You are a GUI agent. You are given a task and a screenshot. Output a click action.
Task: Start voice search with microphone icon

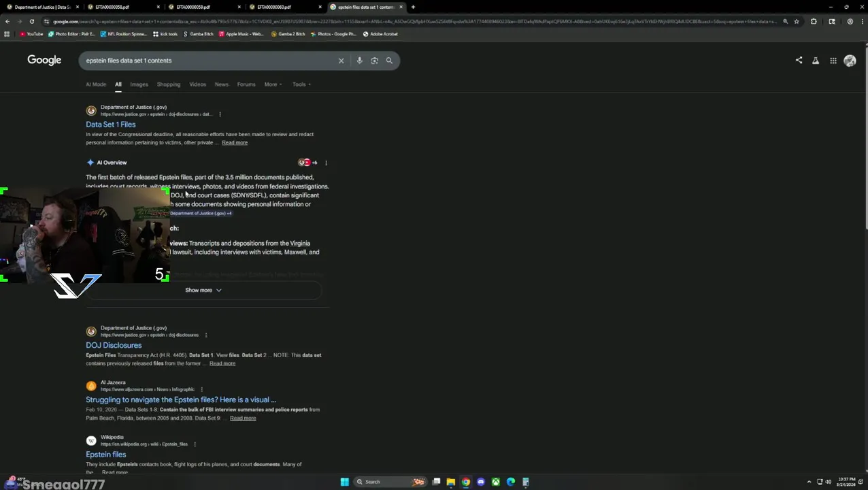click(x=359, y=61)
